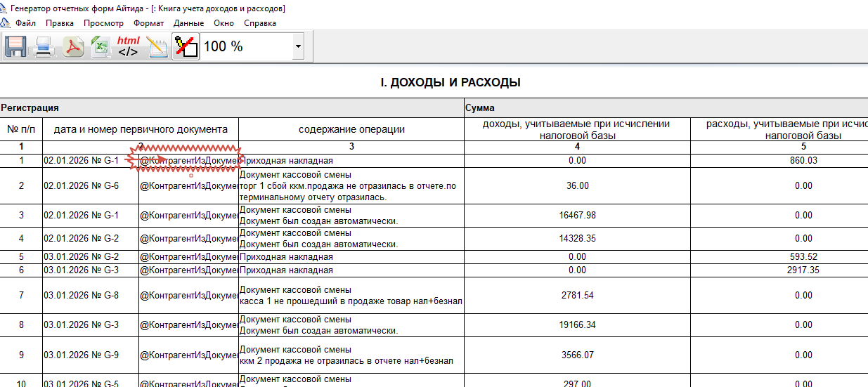The height and width of the screenshot is (387, 868).
Task: Click the date cell 02.01.2026 № G-6
Action: [91, 186]
